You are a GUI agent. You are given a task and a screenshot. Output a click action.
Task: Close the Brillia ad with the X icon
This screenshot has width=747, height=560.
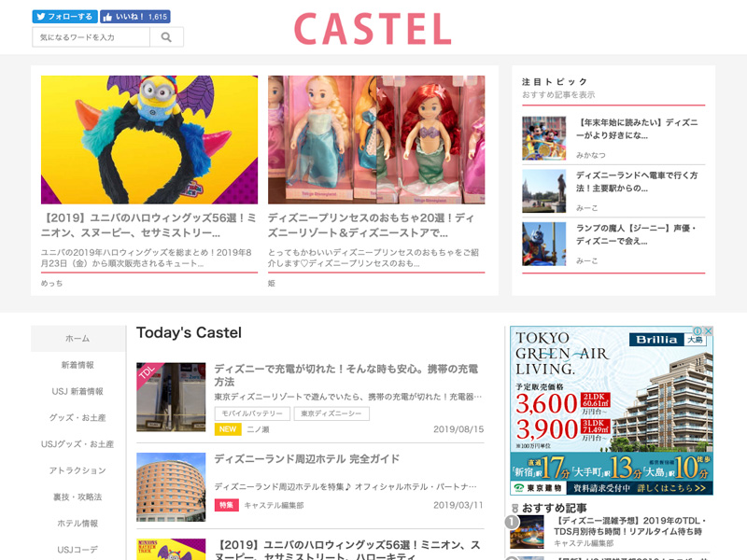coord(708,331)
